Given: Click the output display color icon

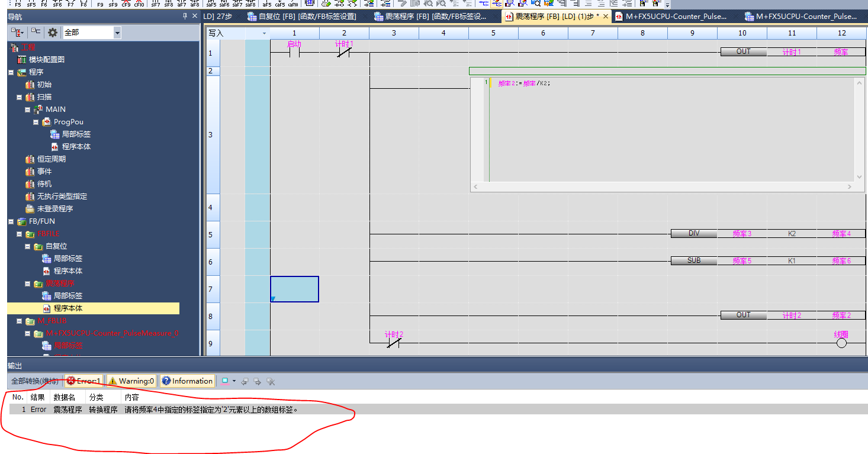Looking at the screenshot, I should (224, 381).
